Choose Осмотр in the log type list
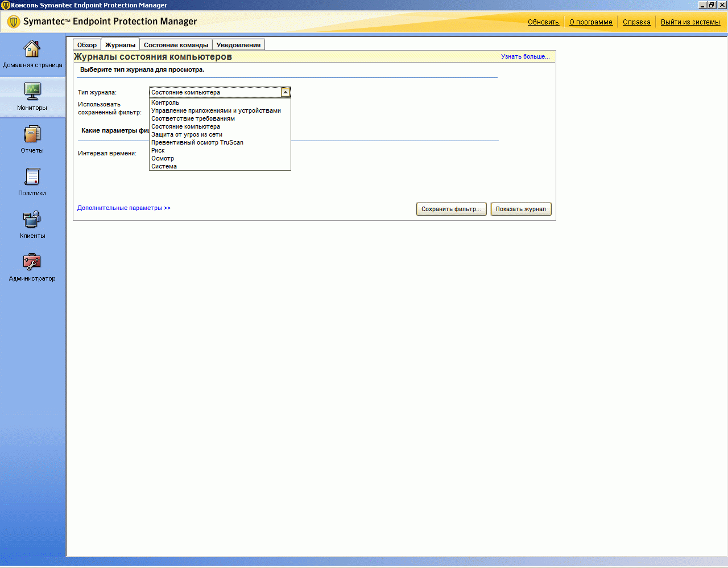This screenshot has width=728, height=568. click(220, 158)
